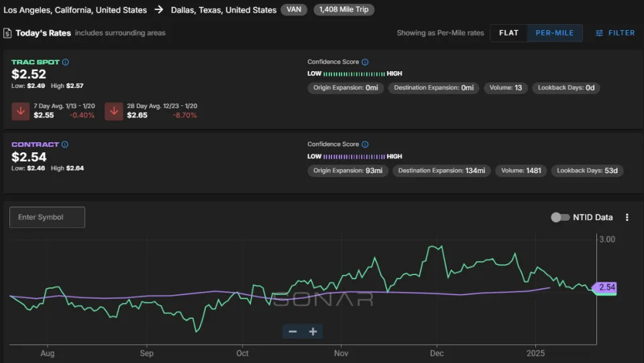The image size is (644, 363).
Task: Click the -0.40% change value
Action: pyautogui.click(x=82, y=115)
